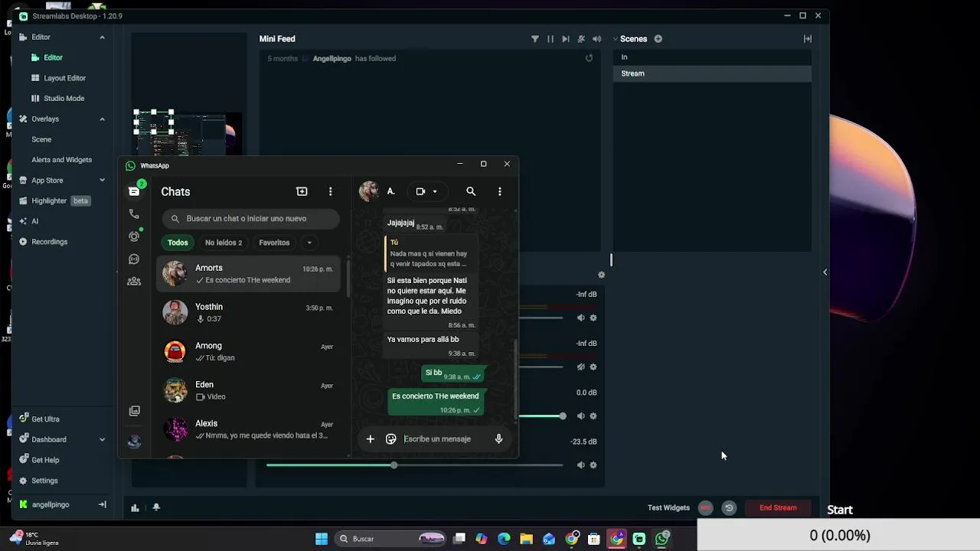Click WhatsApp search chat field

point(251,219)
